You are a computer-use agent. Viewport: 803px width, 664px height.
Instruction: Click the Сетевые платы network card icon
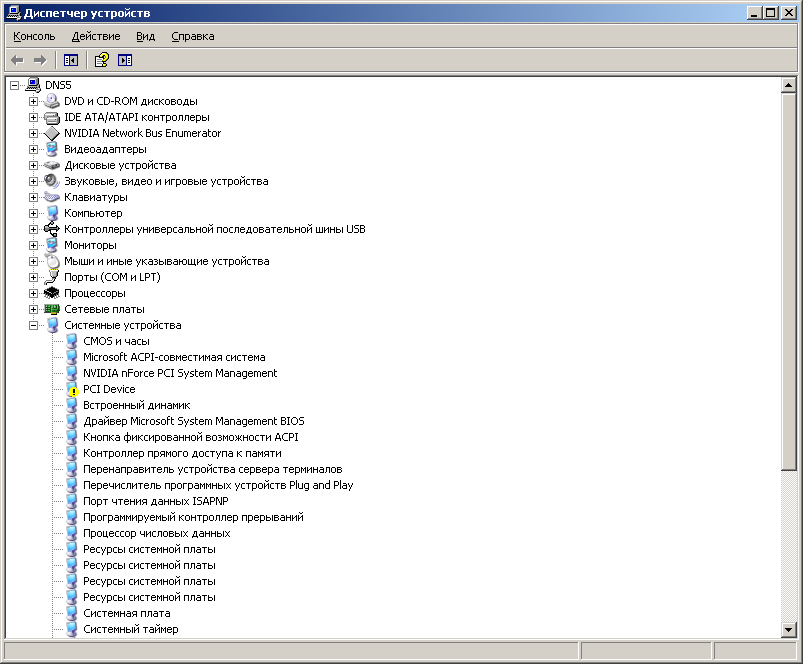[52, 309]
